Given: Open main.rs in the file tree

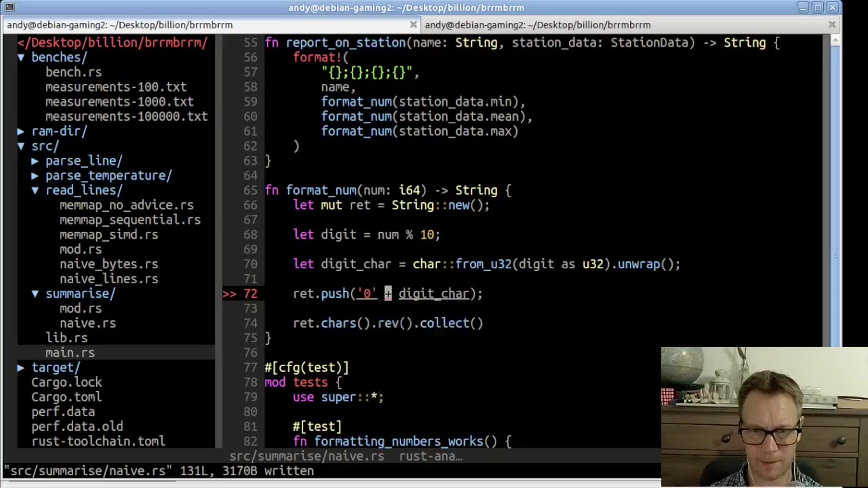Looking at the screenshot, I should [70, 353].
